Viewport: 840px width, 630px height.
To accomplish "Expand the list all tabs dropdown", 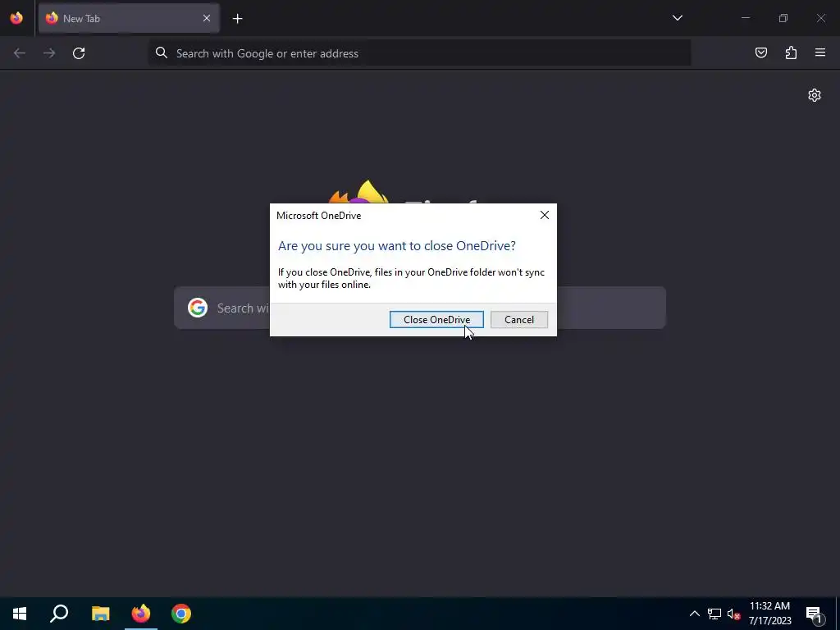I will (x=677, y=18).
